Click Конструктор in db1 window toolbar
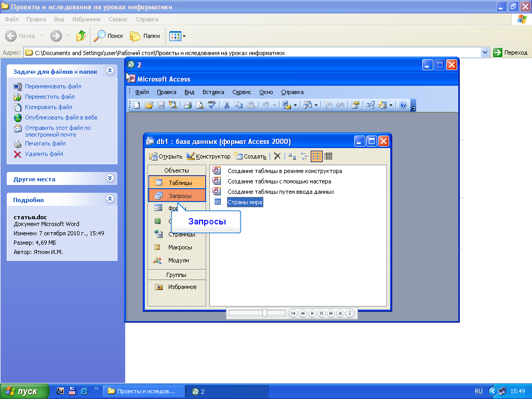 pos(208,156)
